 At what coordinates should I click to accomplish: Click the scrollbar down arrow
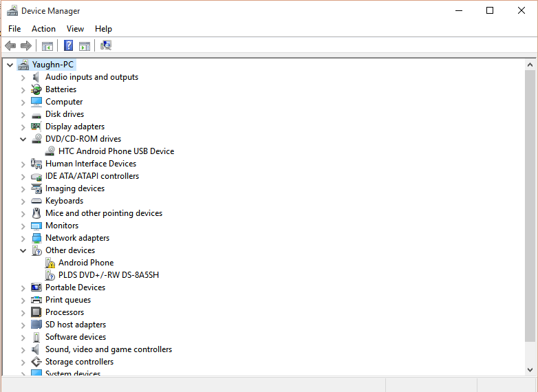click(530, 370)
